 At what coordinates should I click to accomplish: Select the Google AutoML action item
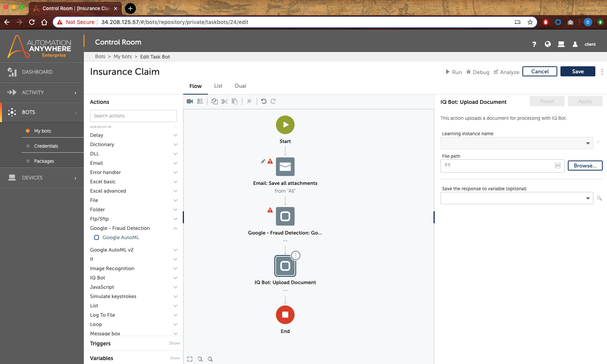[x=120, y=238]
